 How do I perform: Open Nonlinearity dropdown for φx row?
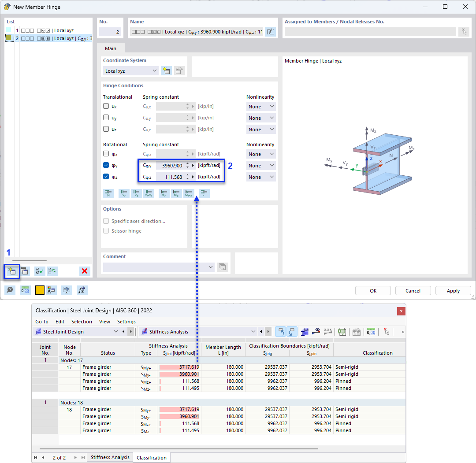point(261,154)
